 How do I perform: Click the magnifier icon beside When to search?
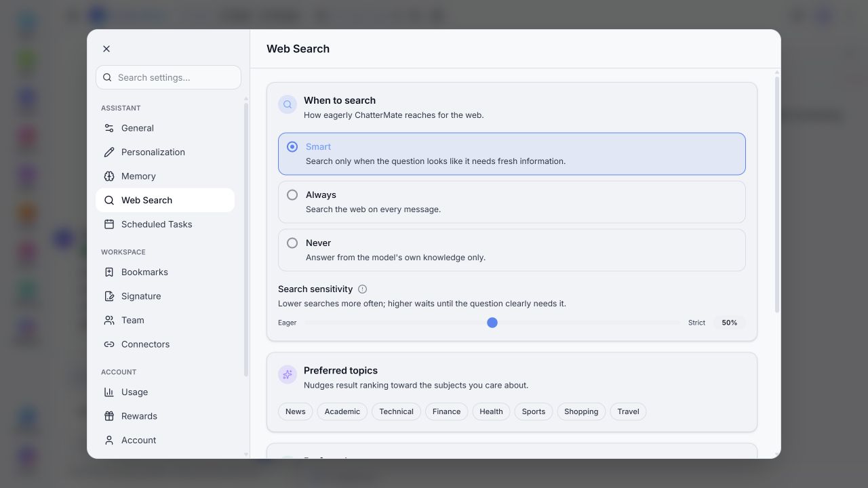point(288,104)
